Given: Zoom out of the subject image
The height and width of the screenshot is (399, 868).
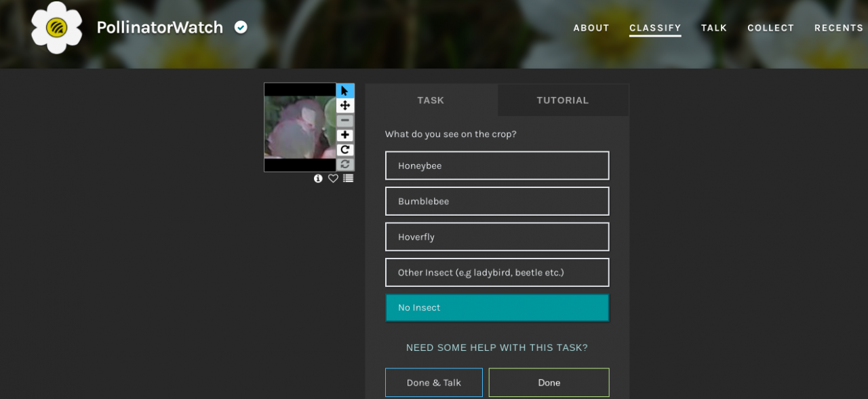Looking at the screenshot, I should tap(345, 121).
